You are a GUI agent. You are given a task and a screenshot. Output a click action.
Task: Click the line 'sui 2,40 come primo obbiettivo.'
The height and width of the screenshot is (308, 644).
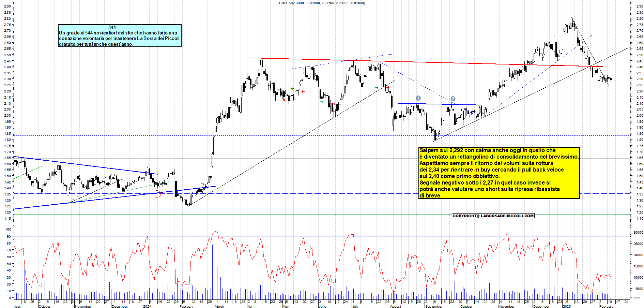pyautogui.click(x=460, y=176)
